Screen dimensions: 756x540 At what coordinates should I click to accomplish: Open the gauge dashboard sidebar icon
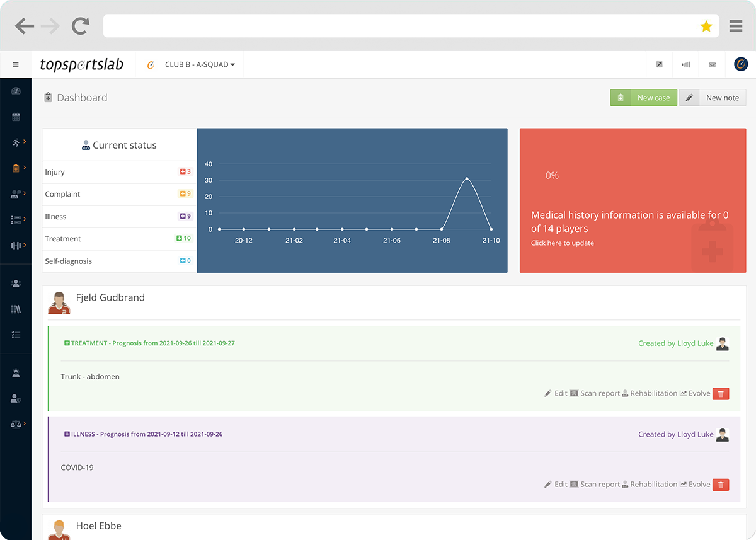click(16, 91)
